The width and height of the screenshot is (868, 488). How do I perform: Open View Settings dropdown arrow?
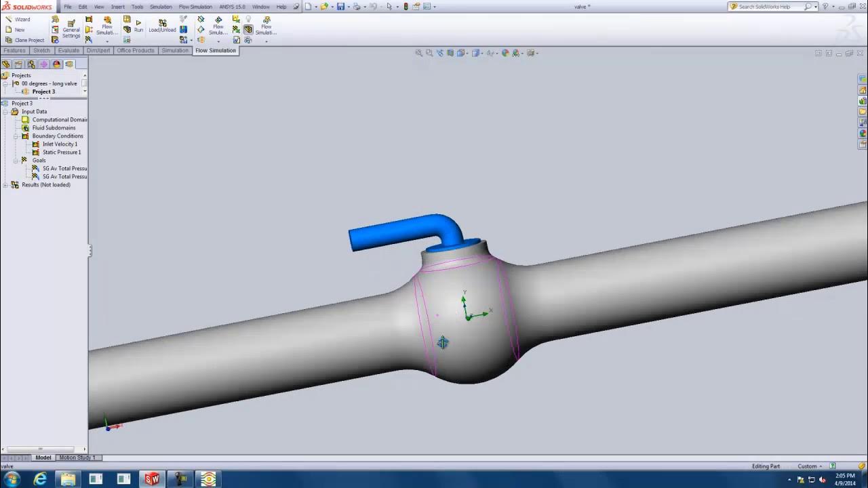(537, 53)
